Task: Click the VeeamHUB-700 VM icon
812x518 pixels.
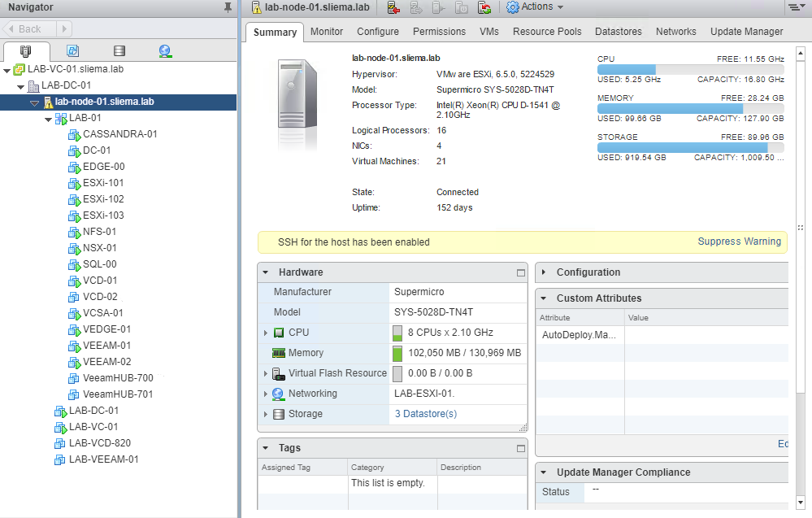Action: coord(74,379)
